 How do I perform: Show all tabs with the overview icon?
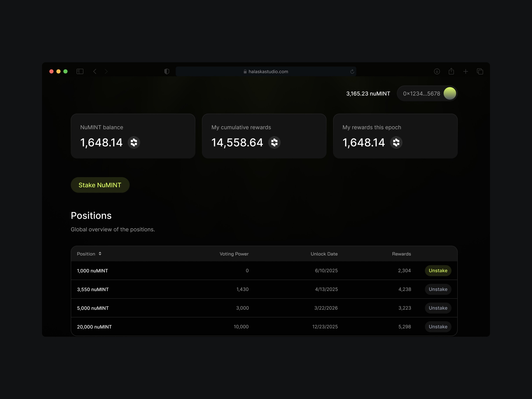(x=480, y=71)
